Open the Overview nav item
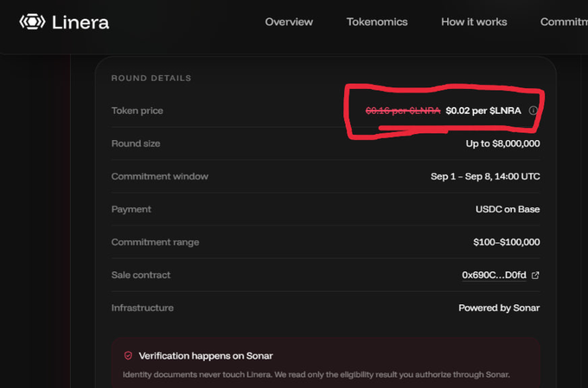Viewport: 588px width, 388px height. click(x=289, y=22)
